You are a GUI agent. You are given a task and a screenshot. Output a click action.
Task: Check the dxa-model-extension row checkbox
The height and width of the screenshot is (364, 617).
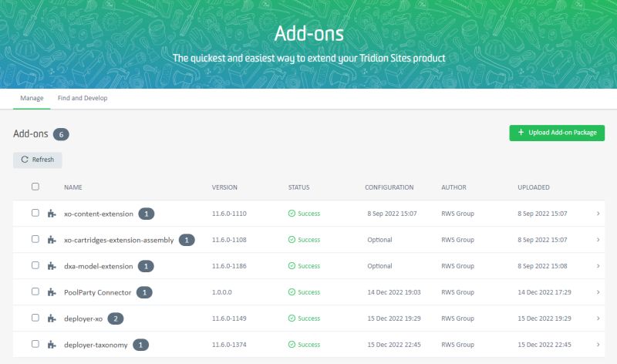(x=35, y=265)
